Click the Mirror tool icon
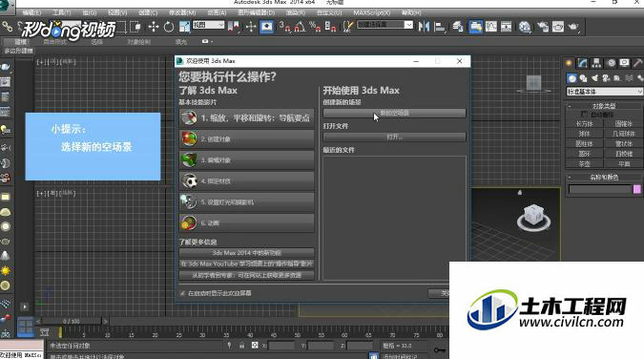Screen dimensions: 644x359 click(x=424, y=27)
